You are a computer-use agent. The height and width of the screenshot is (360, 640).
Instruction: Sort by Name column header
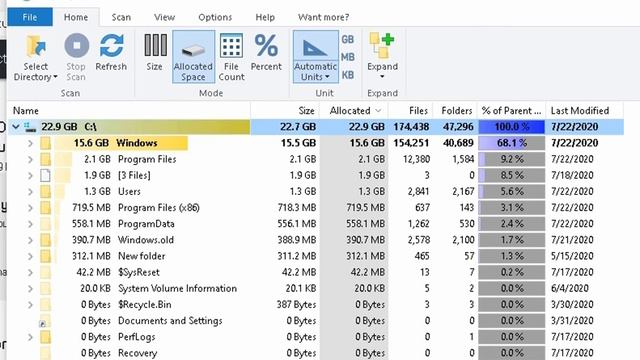pyautogui.click(x=129, y=111)
